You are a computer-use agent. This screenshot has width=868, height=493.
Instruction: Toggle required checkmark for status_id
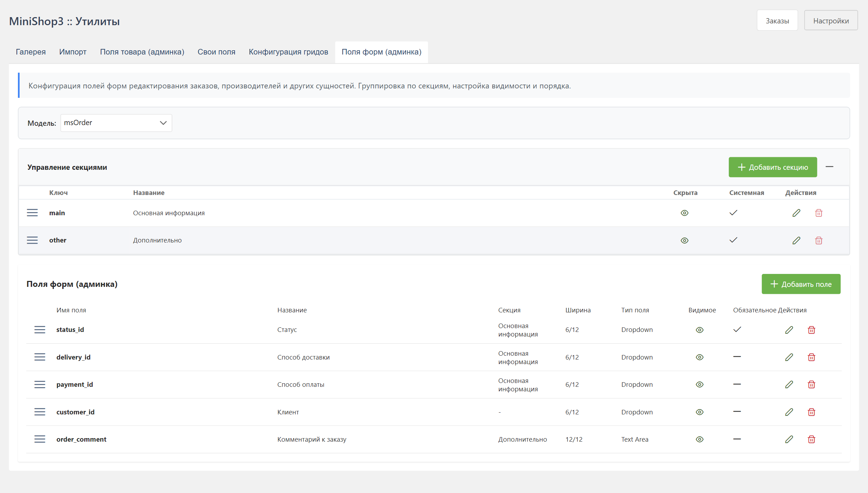click(737, 329)
